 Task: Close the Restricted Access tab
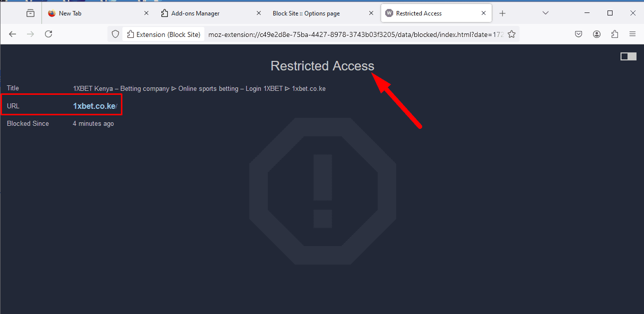coord(484,13)
